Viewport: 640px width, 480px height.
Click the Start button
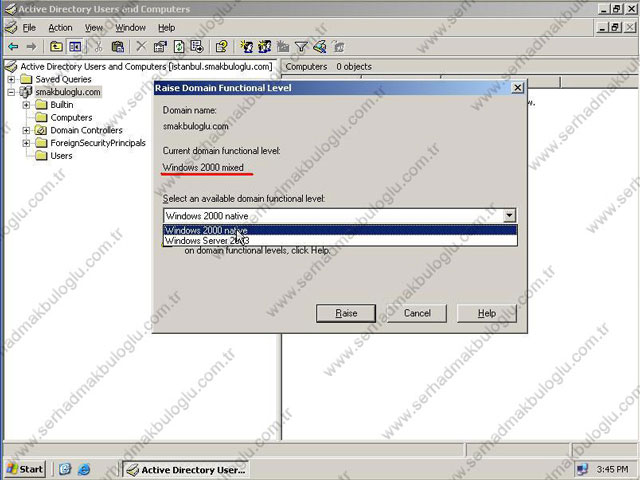tap(24, 469)
